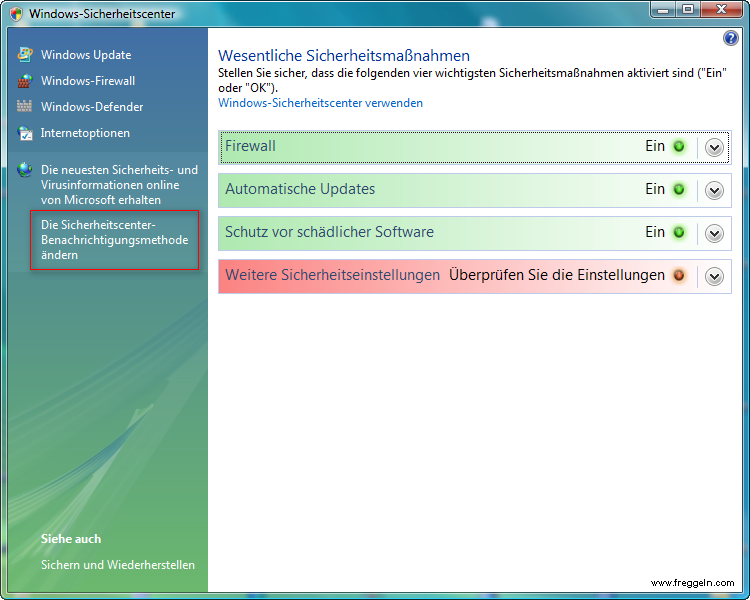The width and height of the screenshot is (750, 600).
Task: Open Windows Update link
Action: click(86, 55)
